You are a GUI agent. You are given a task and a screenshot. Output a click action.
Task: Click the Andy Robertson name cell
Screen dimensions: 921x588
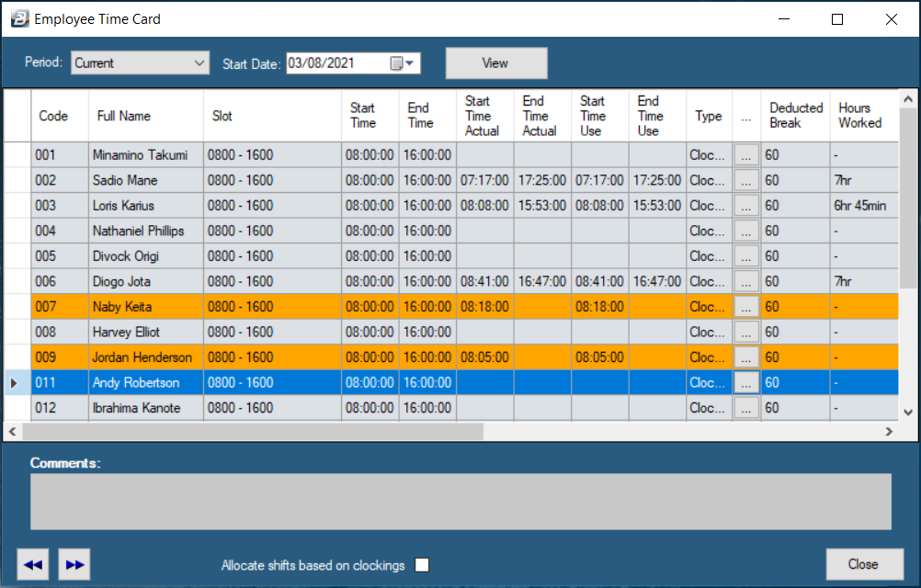click(146, 382)
